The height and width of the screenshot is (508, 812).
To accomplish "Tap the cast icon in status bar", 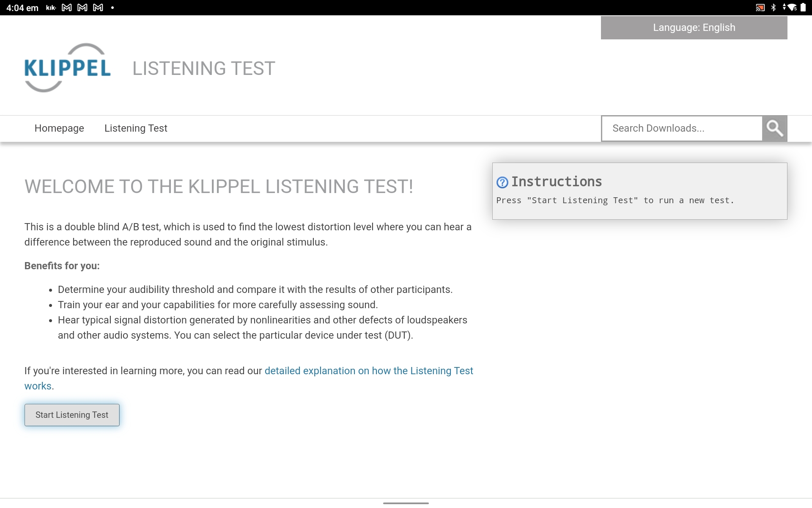I will coord(760,8).
